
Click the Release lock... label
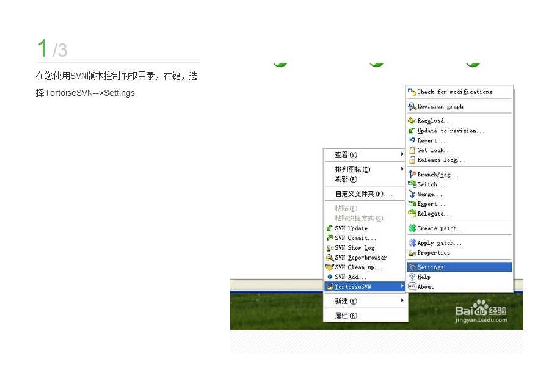click(441, 160)
